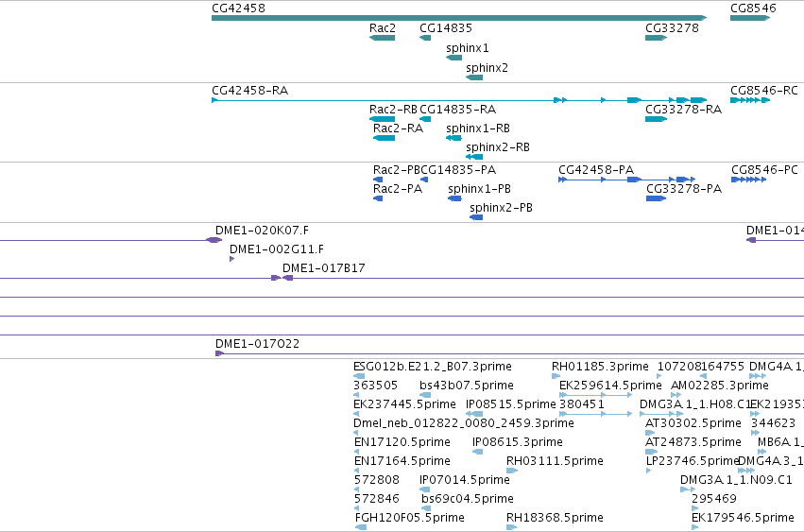
Task: Open EST label FGH120F05.5prime
Action: click(410, 518)
